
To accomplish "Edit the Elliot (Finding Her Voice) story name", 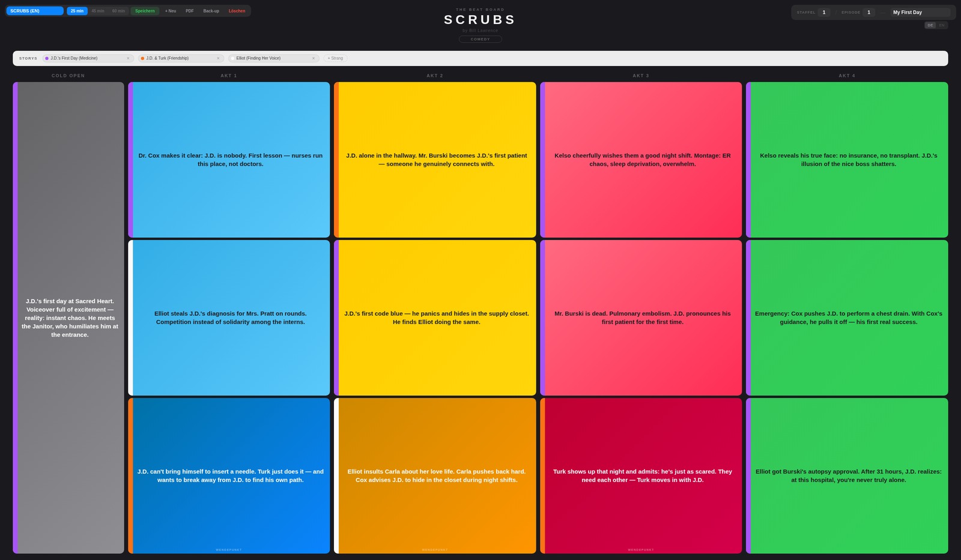I will (272, 58).
